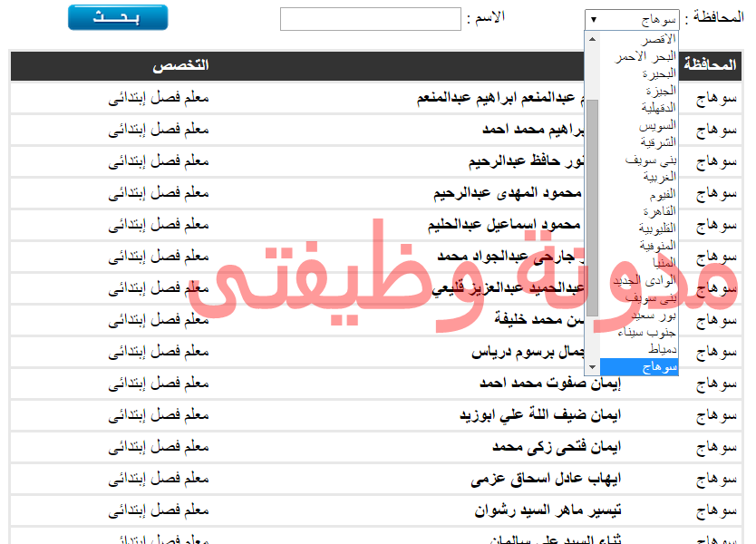Viewport: 756px width, 544px height.
Task: Select name ايمان ضيف اللة علي ابوزيد
Action: coord(540,414)
